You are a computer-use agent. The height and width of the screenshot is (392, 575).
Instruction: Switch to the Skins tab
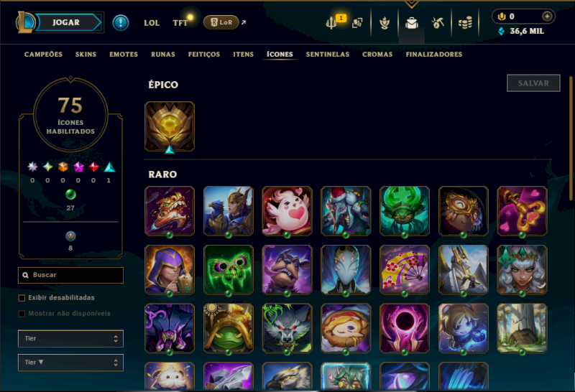coord(86,55)
